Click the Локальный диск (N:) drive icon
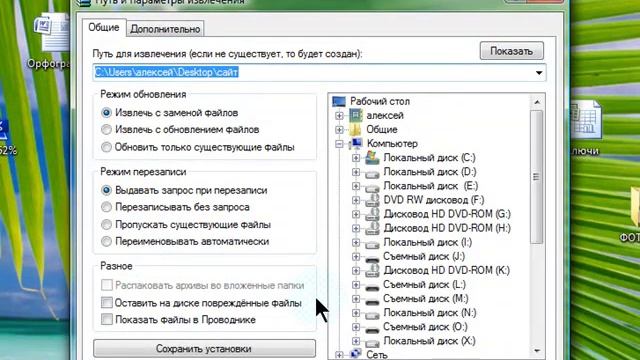This screenshot has height=360, width=640. 372,315
